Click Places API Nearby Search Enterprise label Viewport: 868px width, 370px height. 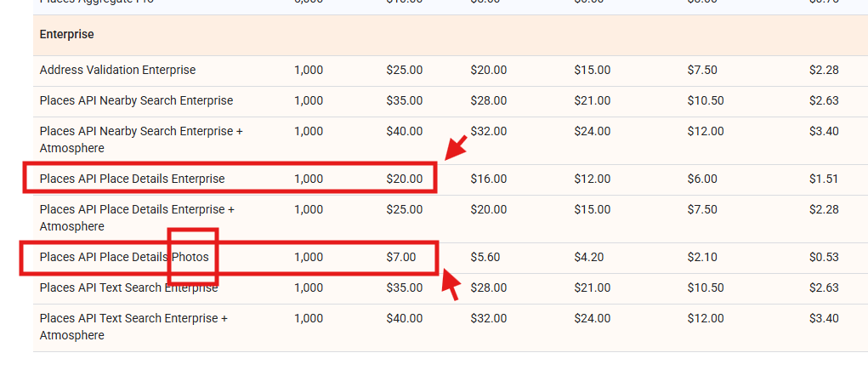click(136, 101)
